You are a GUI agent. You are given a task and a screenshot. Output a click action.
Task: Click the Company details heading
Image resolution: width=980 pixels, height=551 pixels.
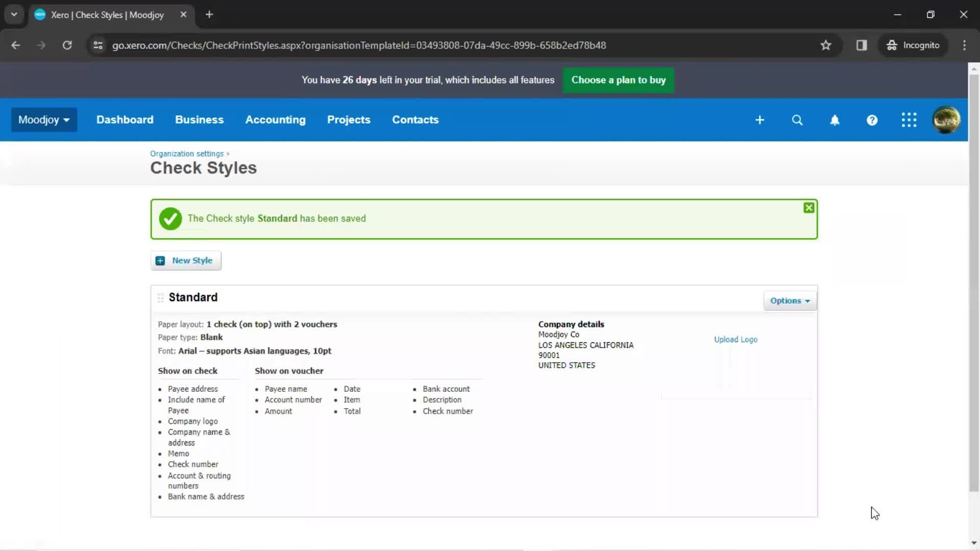571,324
